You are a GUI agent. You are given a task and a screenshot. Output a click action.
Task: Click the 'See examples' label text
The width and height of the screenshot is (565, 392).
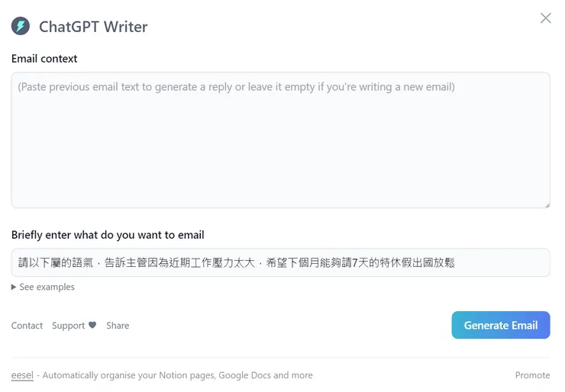pyautogui.click(x=47, y=288)
